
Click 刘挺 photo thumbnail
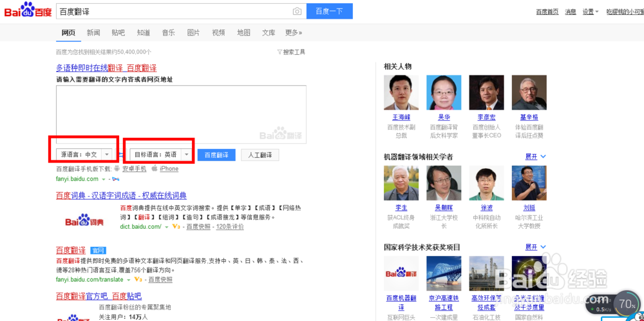click(529, 183)
